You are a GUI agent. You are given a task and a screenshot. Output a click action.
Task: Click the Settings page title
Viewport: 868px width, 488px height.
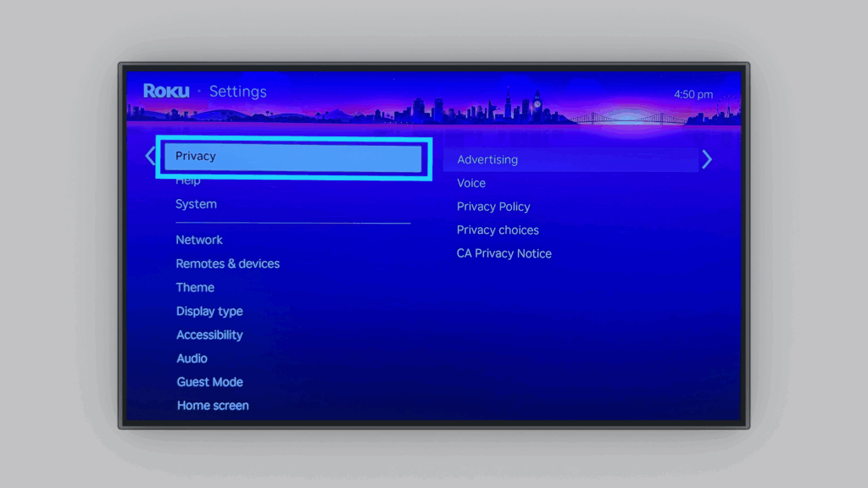pyautogui.click(x=237, y=91)
